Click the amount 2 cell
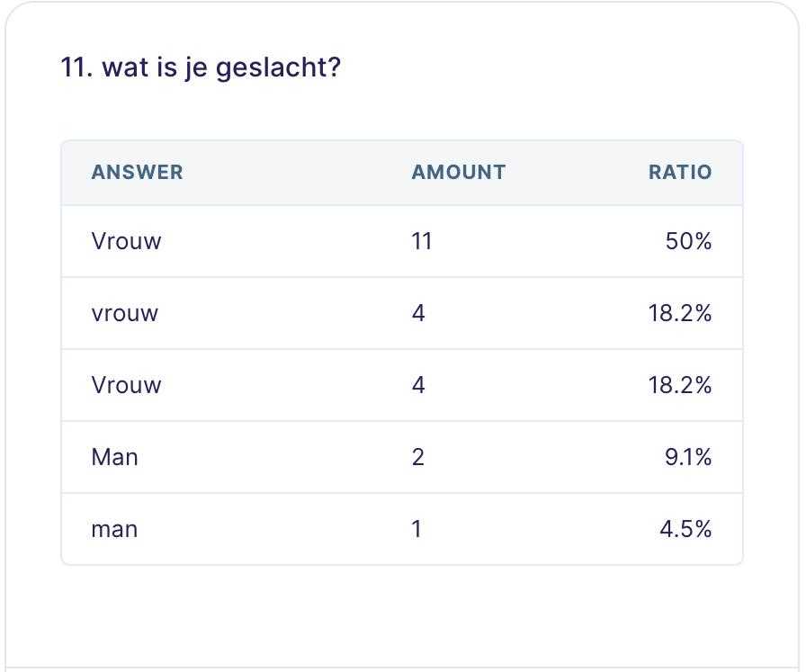This screenshot has width=806, height=672. click(x=418, y=457)
